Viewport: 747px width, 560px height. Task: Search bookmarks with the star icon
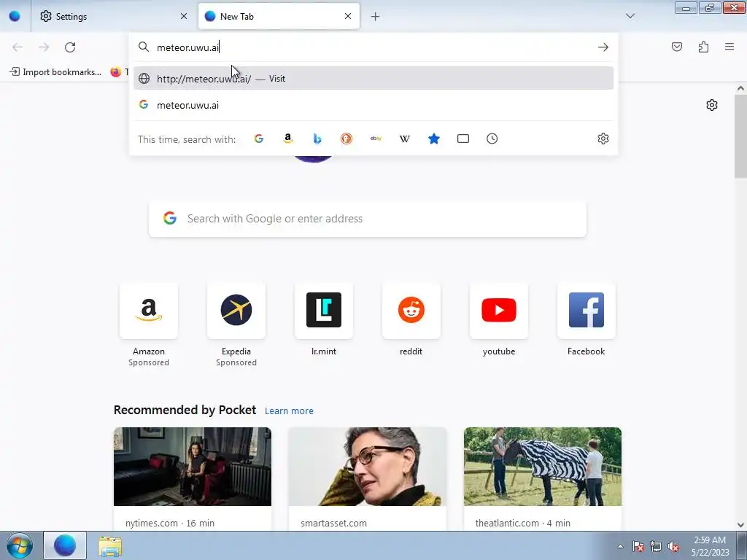[434, 139]
